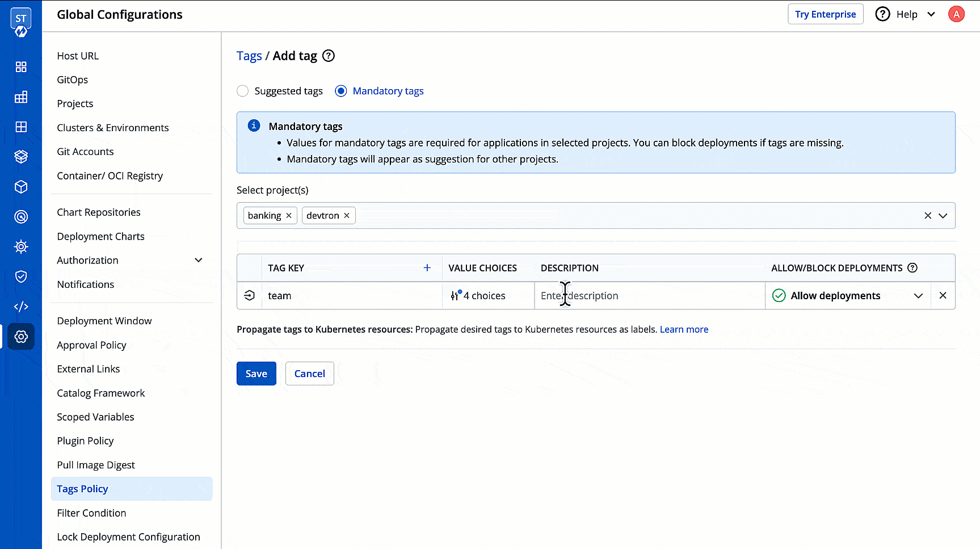Open the Security shield icon in sidebar

pyautogui.click(x=21, y=276)
